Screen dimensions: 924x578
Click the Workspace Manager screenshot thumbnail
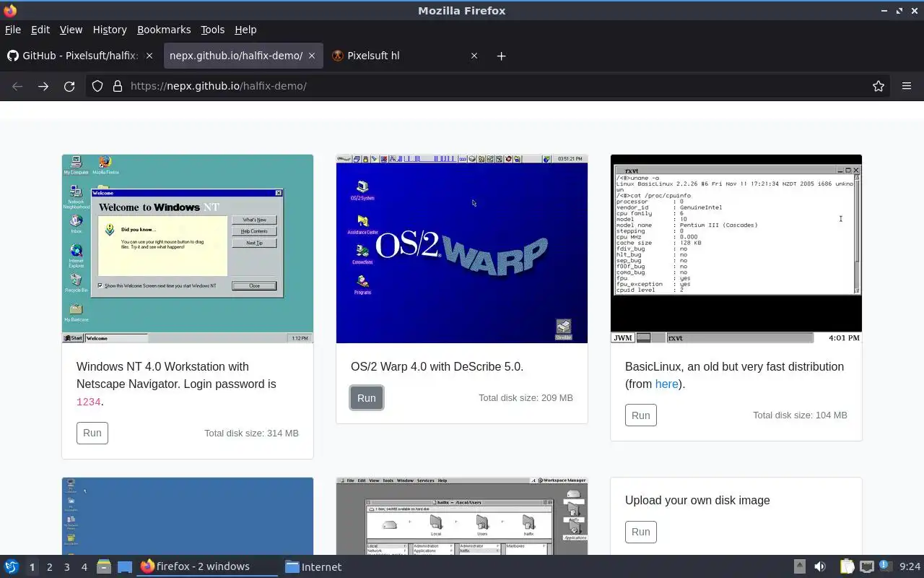pos(462,516)
